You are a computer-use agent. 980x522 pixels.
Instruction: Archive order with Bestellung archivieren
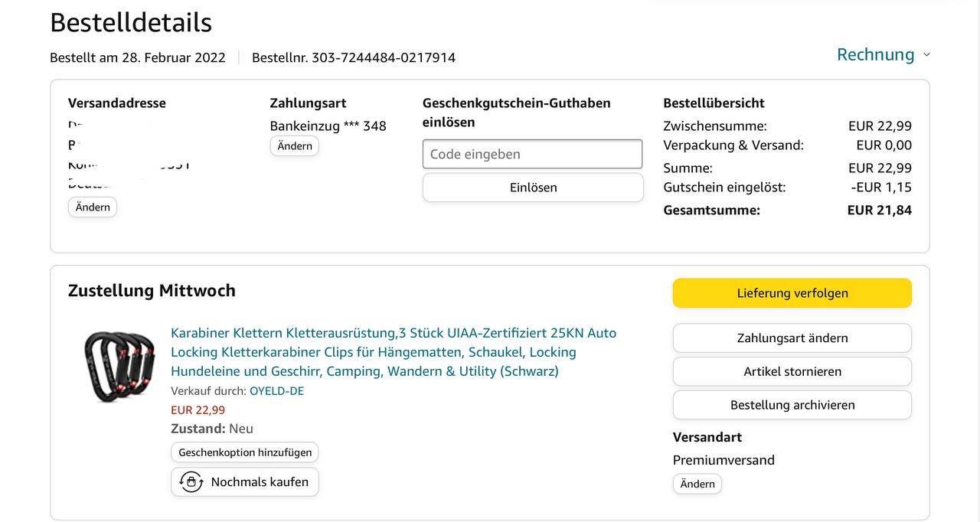click(792, 406)
